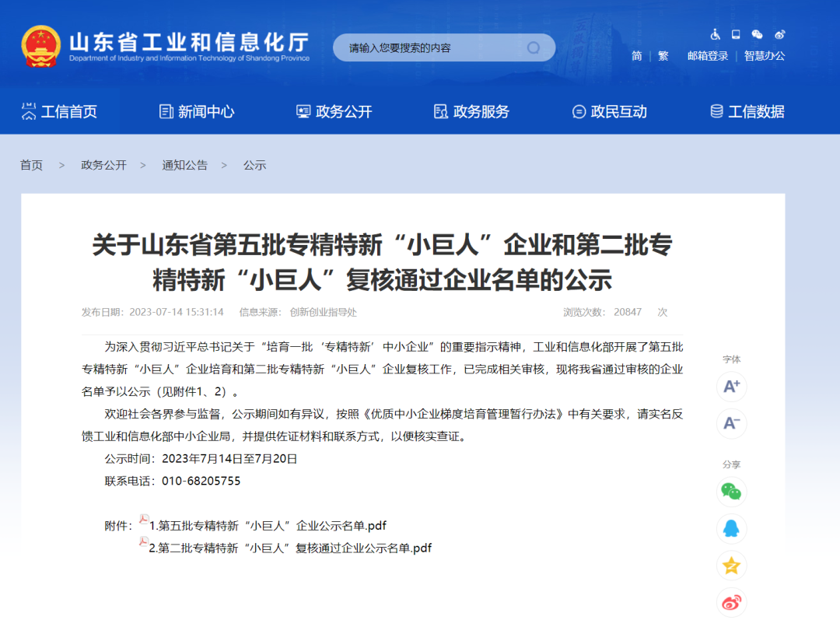Open the 新闻中心 navigation menu
This screenshot has width=840, height=627.
click(x=197, y=112)
